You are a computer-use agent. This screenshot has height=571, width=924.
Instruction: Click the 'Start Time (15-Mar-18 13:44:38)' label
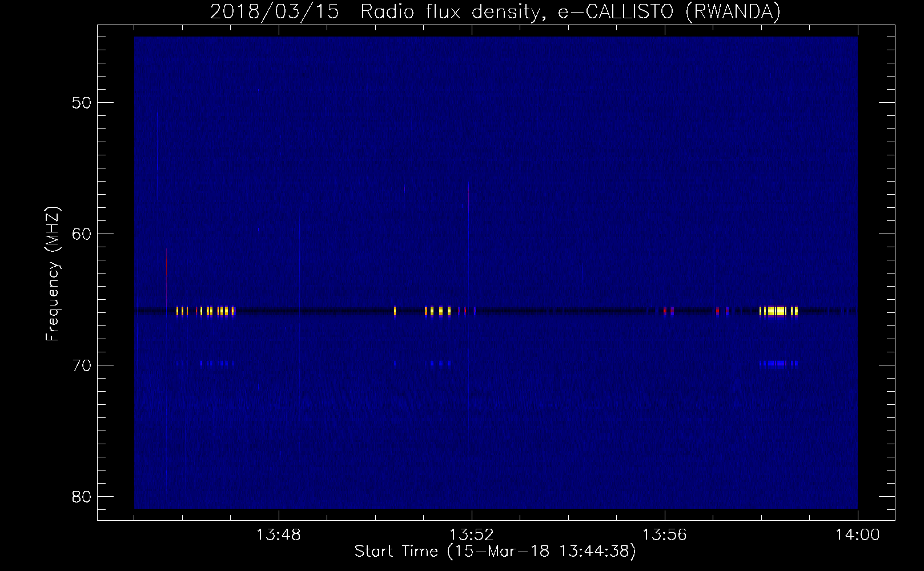click(495, 552)
